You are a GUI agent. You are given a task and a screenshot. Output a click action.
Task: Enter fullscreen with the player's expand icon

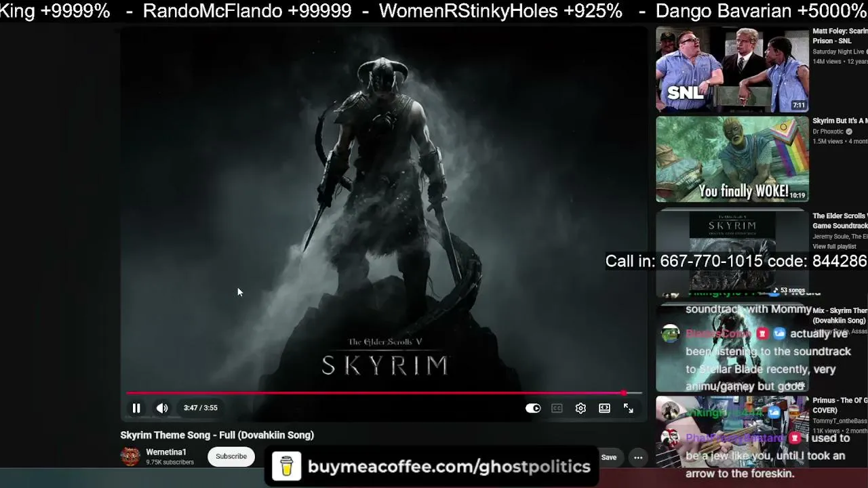point(629,408)
